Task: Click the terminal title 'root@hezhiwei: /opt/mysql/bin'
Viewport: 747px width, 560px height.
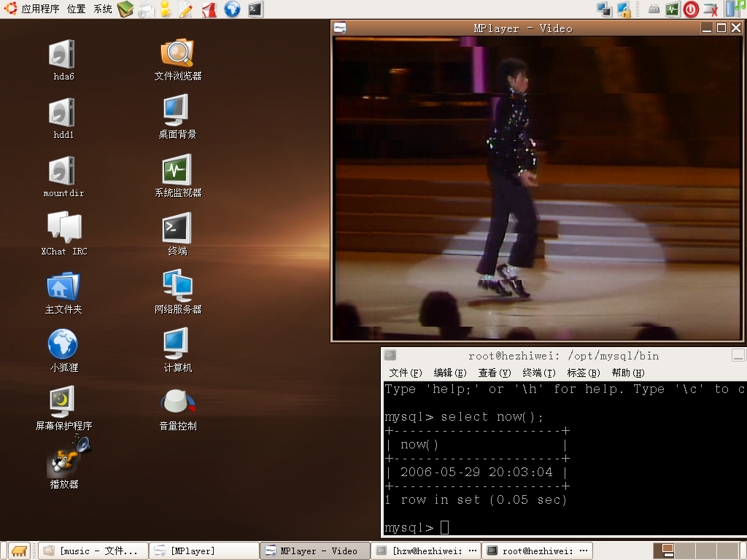Action: click(564, 356)
